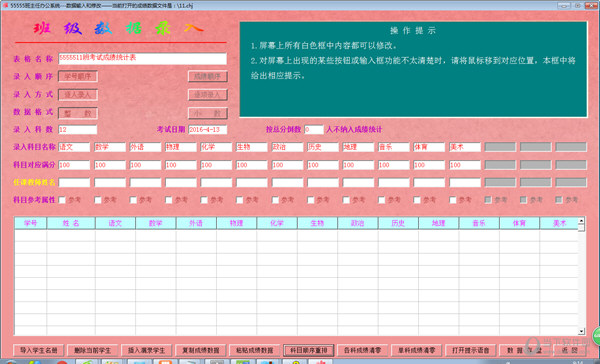Edit the full score field under 语文
The height and width of the screenshot is (364, 600).
pos(74,165)
